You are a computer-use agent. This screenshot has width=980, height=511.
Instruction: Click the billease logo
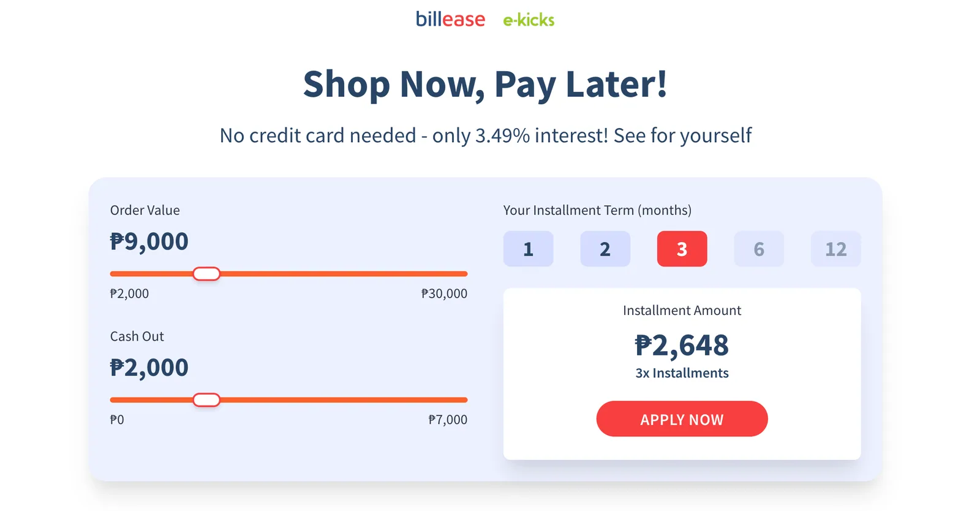pos(450,19)
